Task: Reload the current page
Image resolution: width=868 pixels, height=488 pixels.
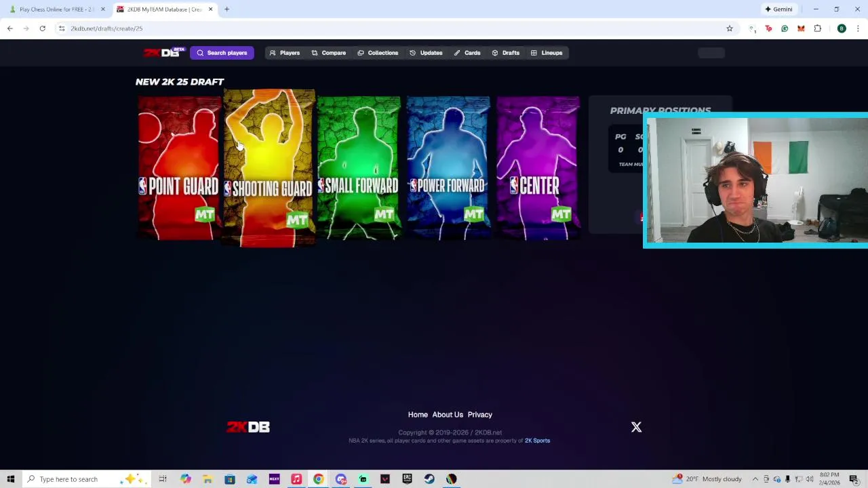Action: (42, 28)
